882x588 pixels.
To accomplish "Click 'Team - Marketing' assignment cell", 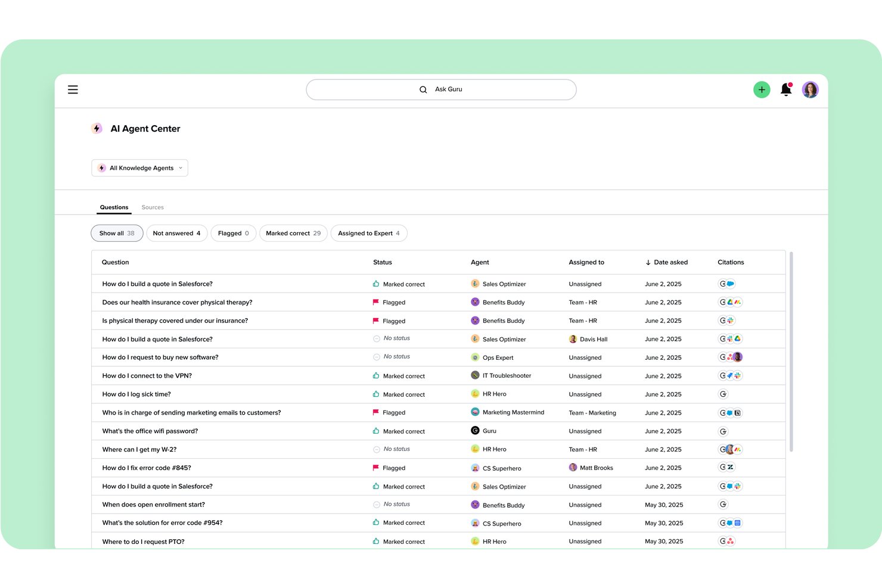I will click(x=592, y=413).
